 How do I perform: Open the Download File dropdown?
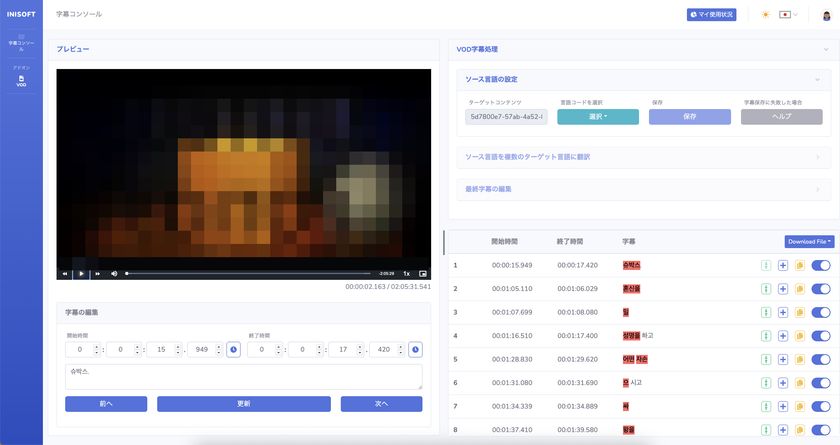(809, 241)
